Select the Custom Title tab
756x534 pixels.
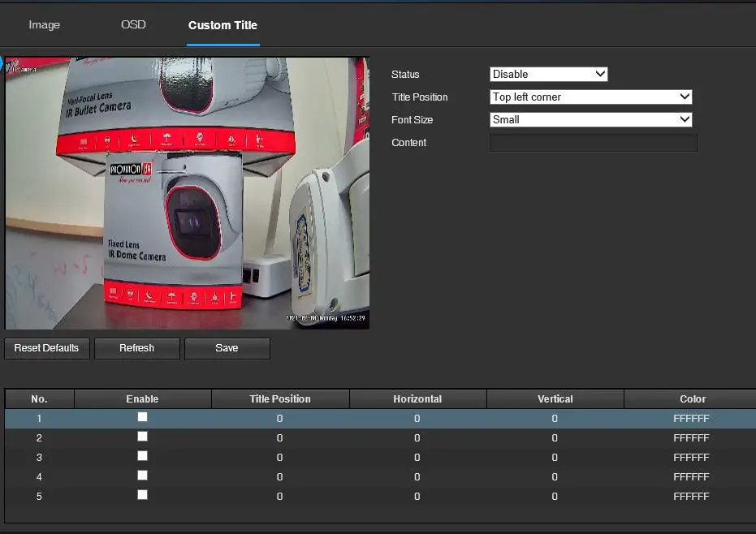(222, 25)
